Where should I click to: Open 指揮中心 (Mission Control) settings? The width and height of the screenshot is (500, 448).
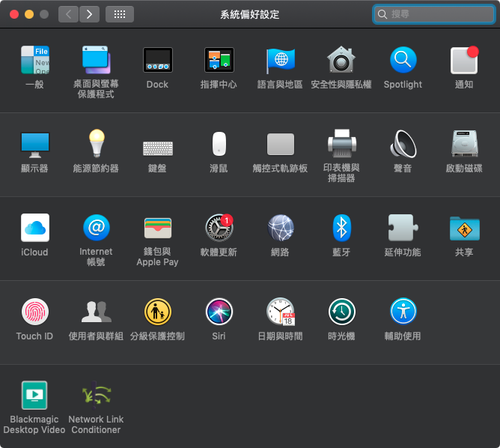coord(219,61)
